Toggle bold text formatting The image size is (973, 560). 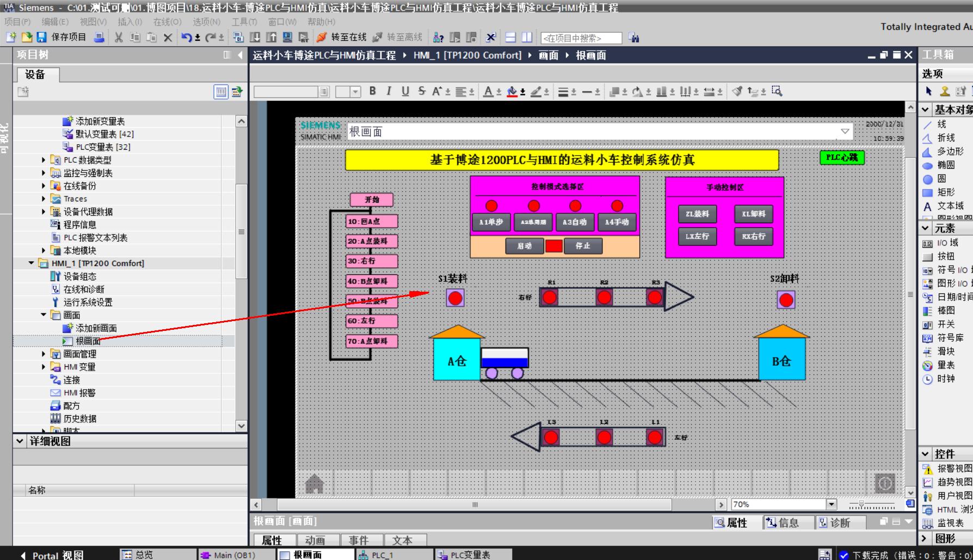click(x=372, y=91)
